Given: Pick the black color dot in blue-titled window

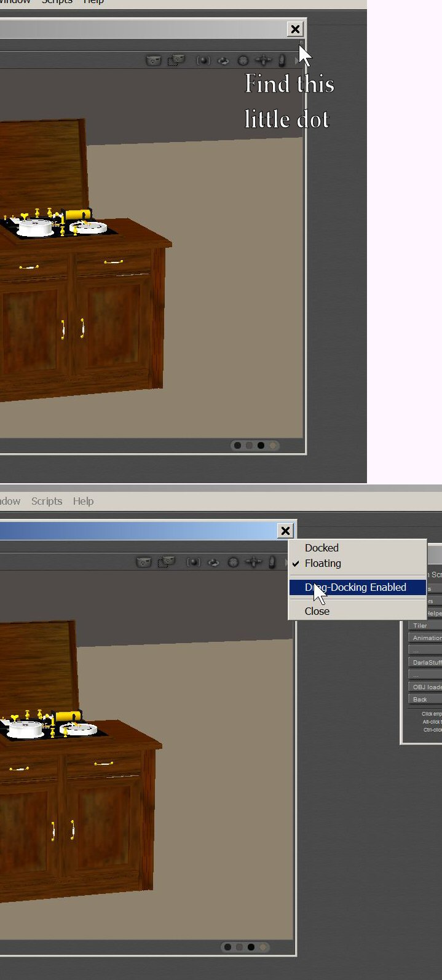Looking at the screenshot, I should pos(251,947).
